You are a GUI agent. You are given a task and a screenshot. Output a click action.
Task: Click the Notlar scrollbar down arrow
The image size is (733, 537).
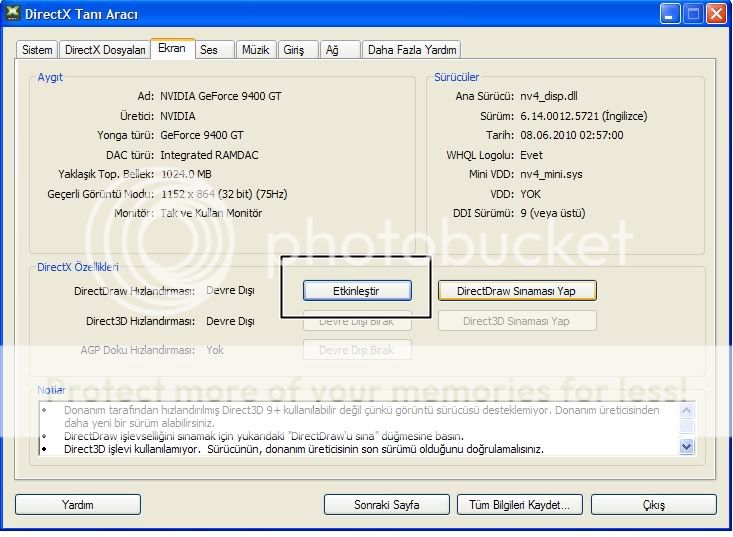(686, 447)
